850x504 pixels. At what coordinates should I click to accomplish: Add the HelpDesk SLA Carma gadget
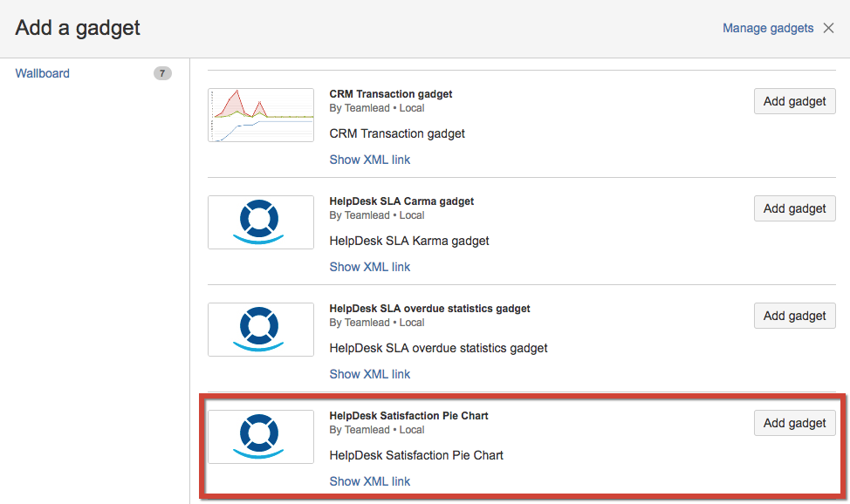pyautogui.click(x=794, y=208)
